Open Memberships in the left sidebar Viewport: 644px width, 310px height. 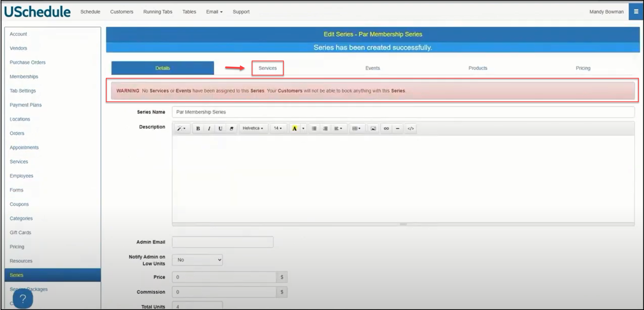click(24, 76)
